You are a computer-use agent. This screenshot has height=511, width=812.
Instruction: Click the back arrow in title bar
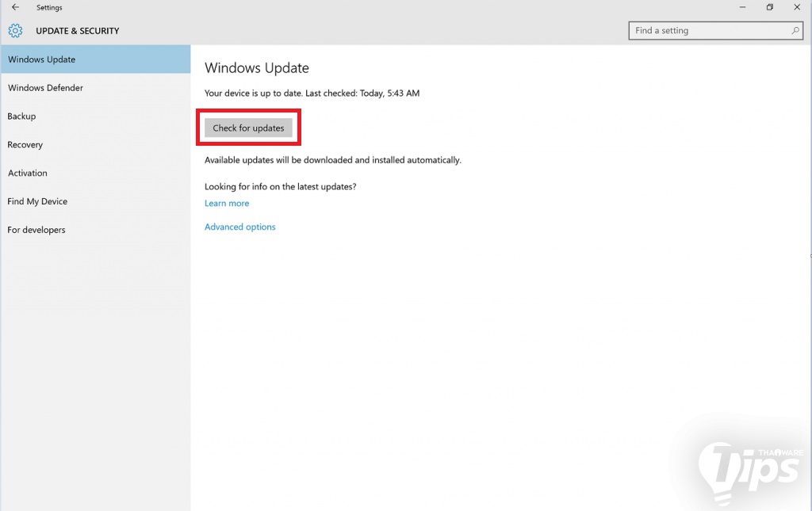coord(16,7)
